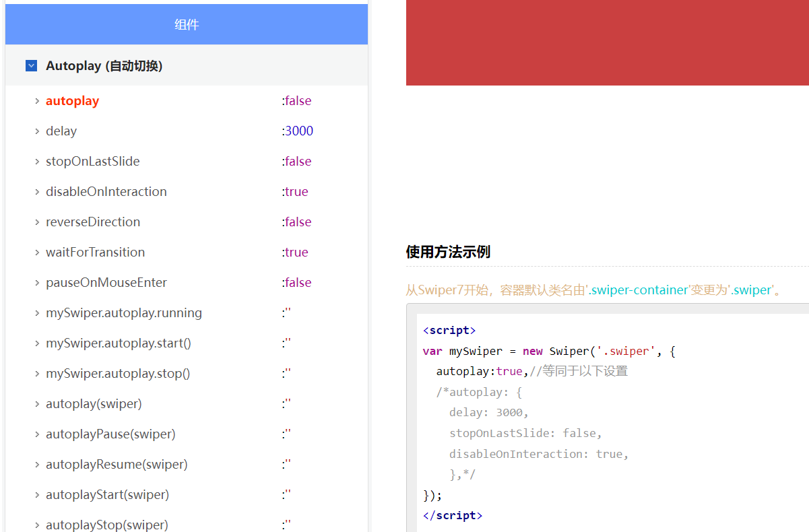Click the disableOnInteraction chevron icon
809x532 pixels.
37,192
